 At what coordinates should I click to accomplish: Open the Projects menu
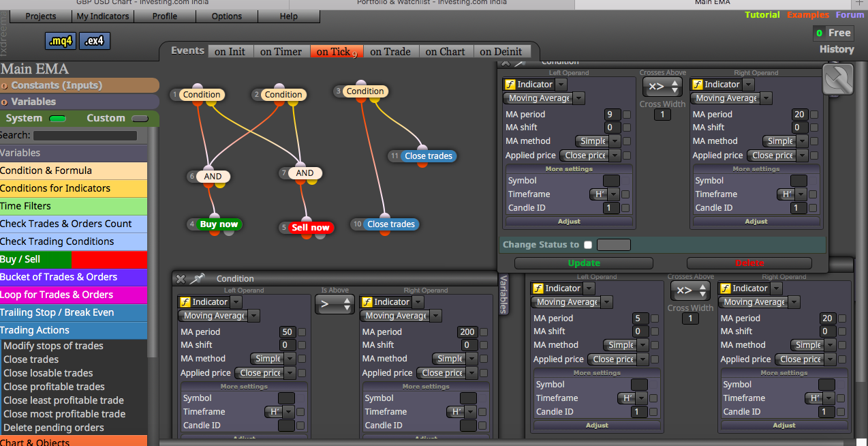point(40,16)
